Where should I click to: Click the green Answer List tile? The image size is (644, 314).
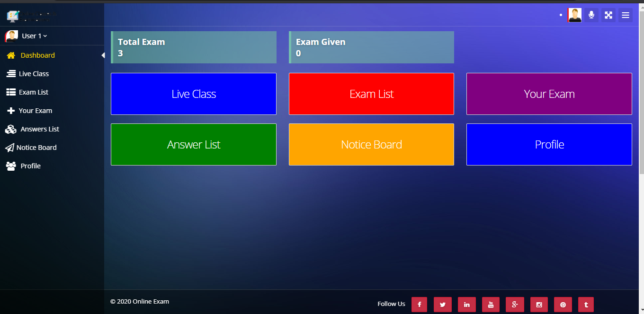[x=194, y=144]
